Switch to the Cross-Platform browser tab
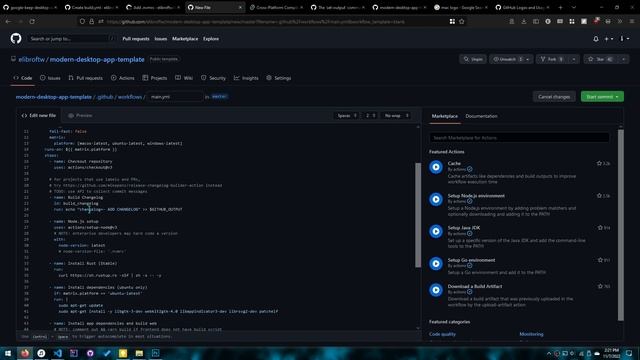The width and height of the screenshot is (640, 360). (276, 7)
